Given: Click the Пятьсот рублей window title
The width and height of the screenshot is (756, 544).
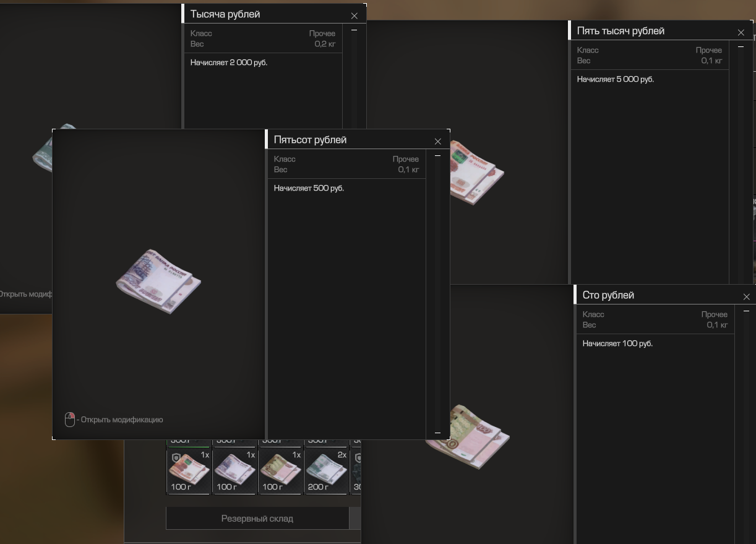Looking at the screenshot, I should click(x=310, y=140).
